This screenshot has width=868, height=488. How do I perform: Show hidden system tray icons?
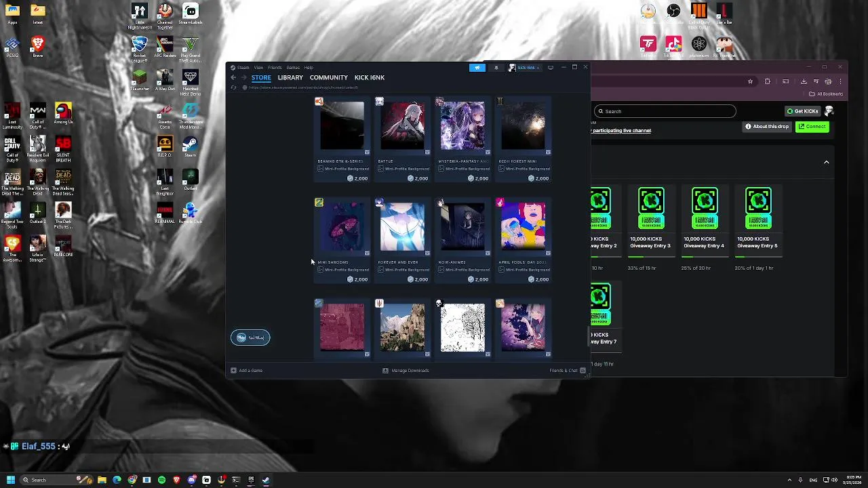pos(790,480)
